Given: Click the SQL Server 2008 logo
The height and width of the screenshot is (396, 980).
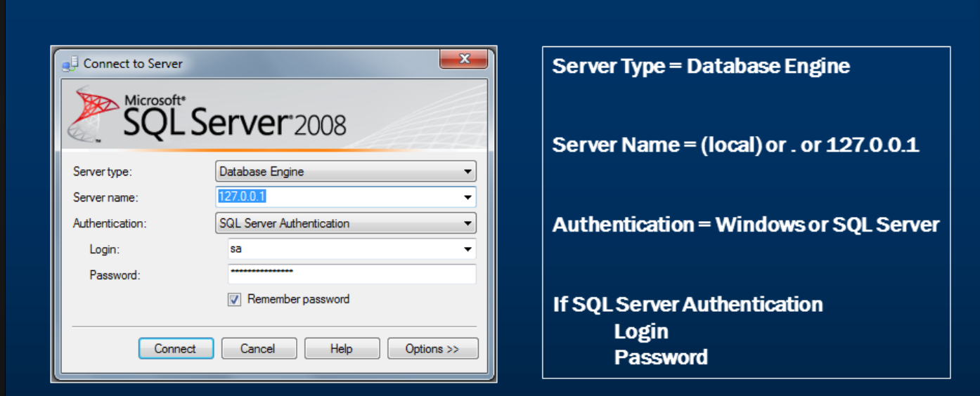Looking at the screenshot, I should (208, 115).
